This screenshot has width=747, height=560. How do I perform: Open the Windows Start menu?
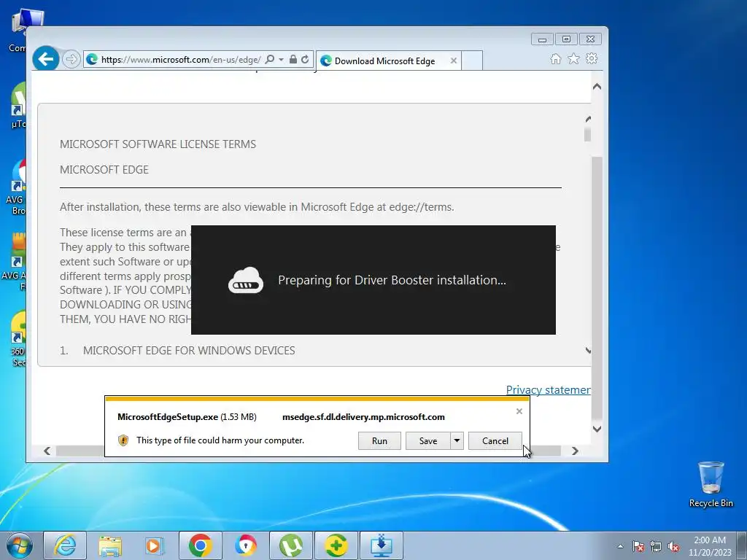tap(20, 545)
